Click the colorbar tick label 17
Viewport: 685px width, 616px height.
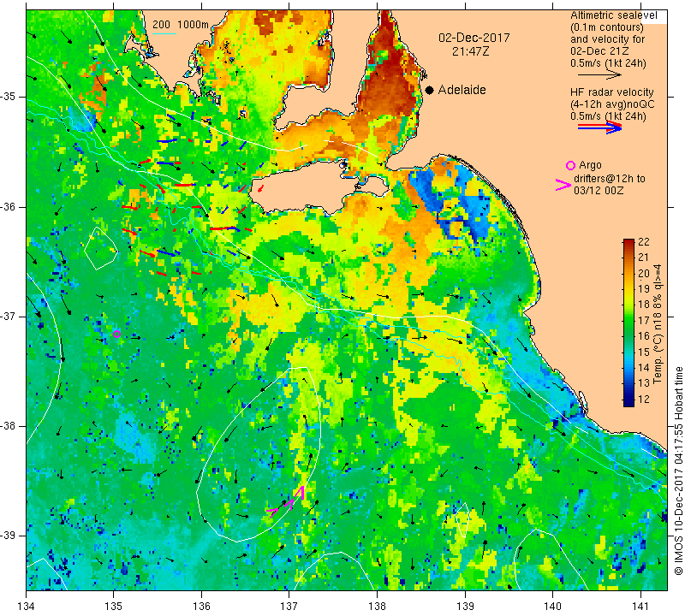644,321
